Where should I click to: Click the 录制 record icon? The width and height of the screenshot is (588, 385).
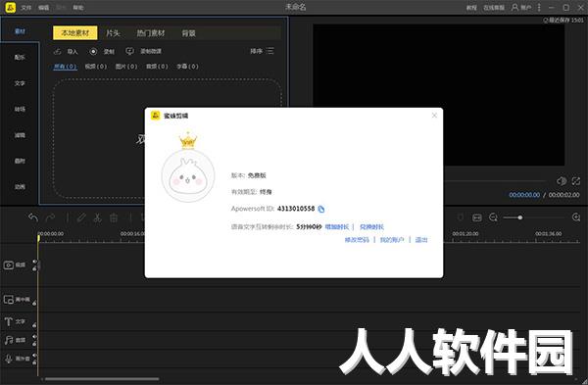click(93, 51)
